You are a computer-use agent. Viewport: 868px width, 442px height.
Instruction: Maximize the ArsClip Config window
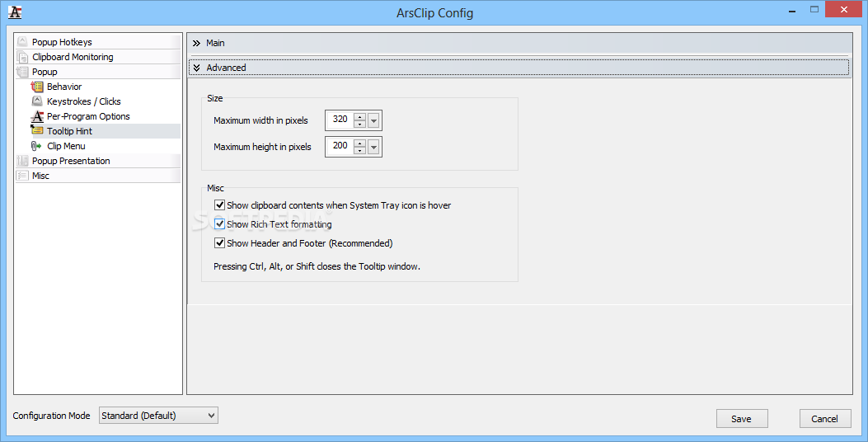[x=814, y=9]
